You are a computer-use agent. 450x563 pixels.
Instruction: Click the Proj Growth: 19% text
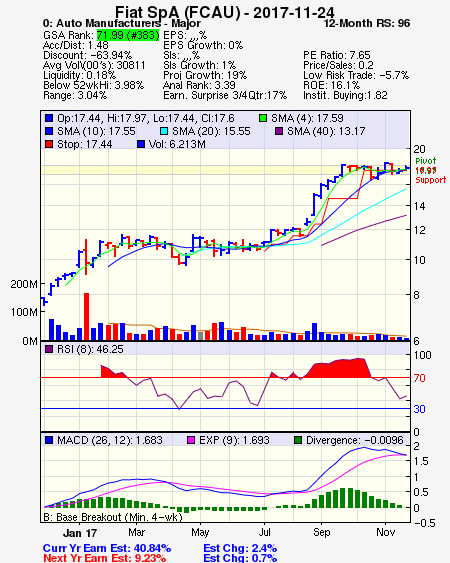205,75
